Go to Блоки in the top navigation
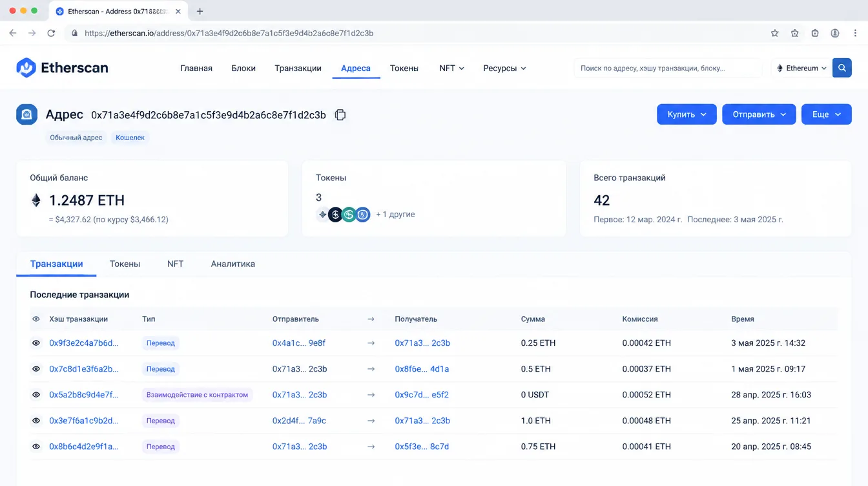868x486 pixels. pyautogui.click(x=243, y=68)
